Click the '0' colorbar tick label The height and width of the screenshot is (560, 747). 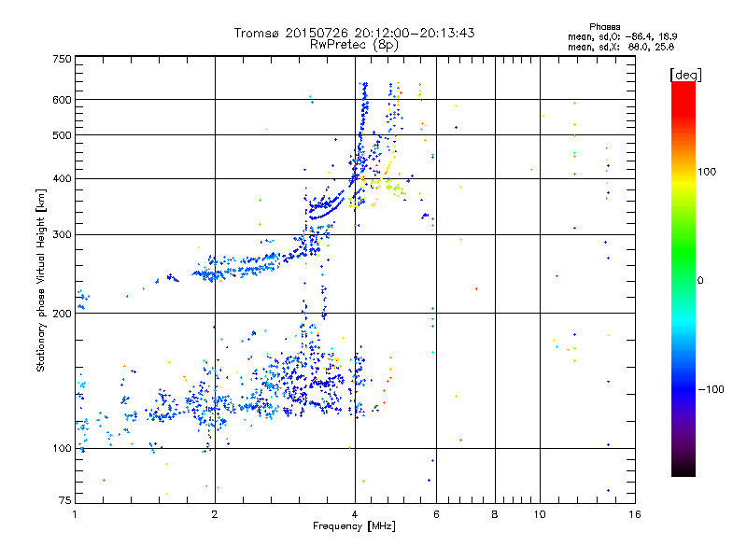pos(700,280)
